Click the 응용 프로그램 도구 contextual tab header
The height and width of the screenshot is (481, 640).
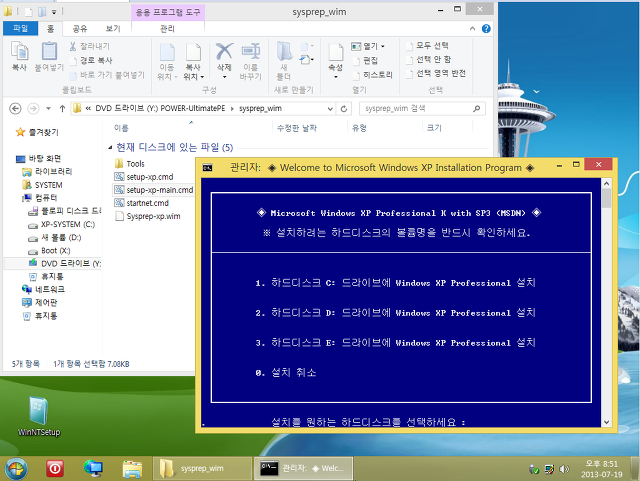pyautogui.click(x=168, y=12)
